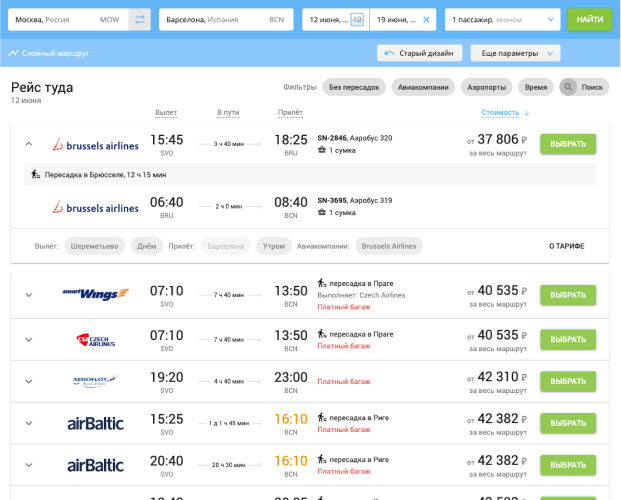621x500 pixels.
Task: Click the search magnifier icon in filters
Action: [x=569, y=87]
